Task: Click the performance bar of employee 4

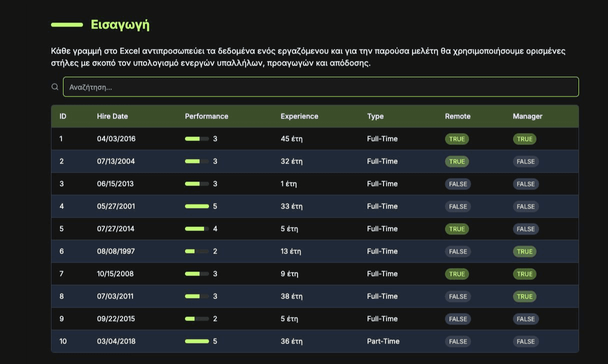Action: [x=197, y=206]
